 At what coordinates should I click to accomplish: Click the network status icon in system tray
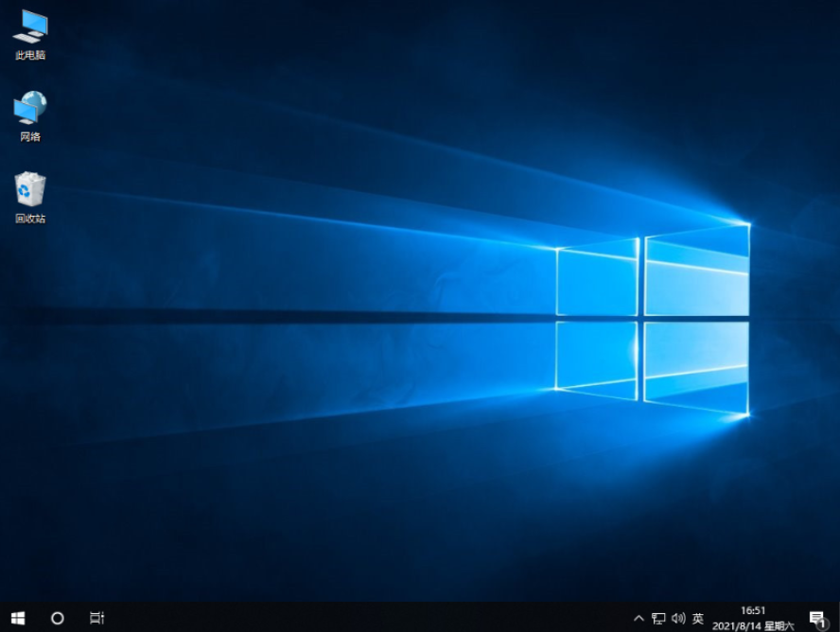coord(658,618)
